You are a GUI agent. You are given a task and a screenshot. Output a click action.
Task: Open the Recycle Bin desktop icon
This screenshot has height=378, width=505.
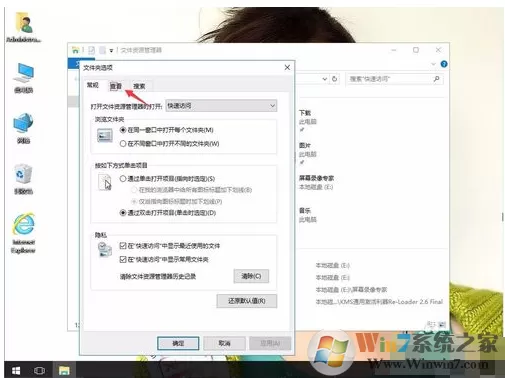(x=23, y=179)
